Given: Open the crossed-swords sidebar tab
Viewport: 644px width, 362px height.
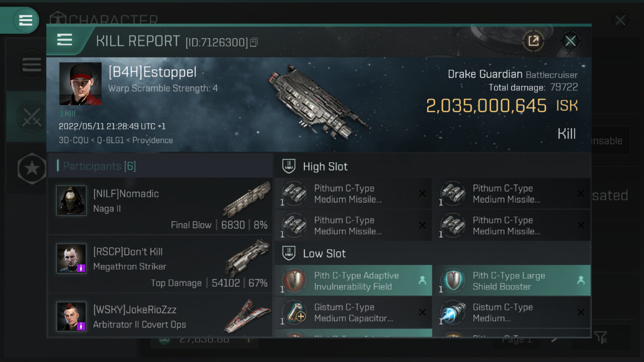Looking at the screenshot, I should (32, 117).
